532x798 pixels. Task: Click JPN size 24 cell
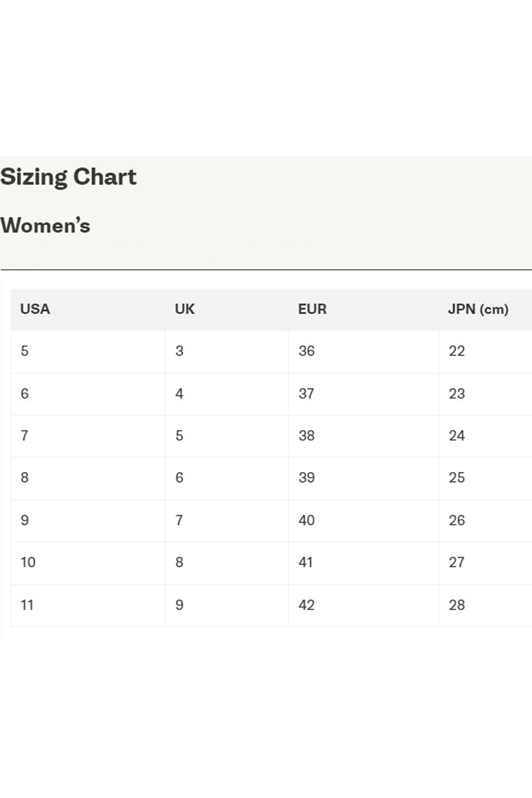coord(457,436)
